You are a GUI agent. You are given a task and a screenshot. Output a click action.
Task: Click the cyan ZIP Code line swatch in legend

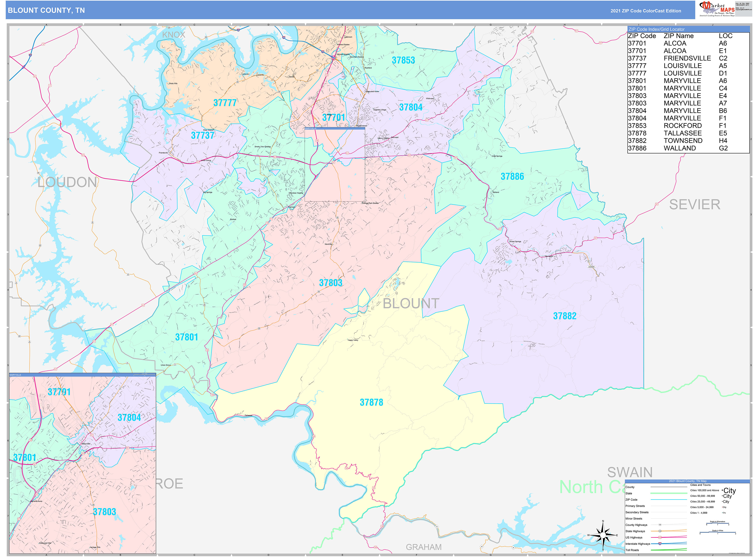point(669,500)
